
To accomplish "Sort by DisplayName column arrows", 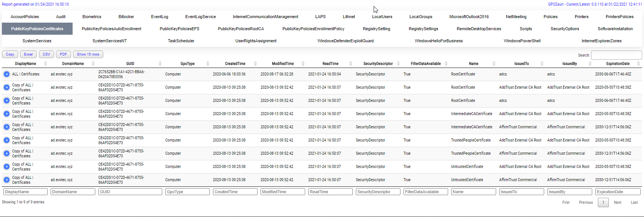I will coord(45,64).
